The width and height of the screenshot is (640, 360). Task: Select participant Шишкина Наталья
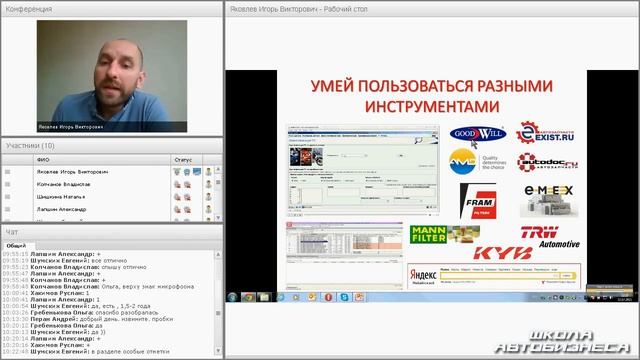click(x=61, y=197)
